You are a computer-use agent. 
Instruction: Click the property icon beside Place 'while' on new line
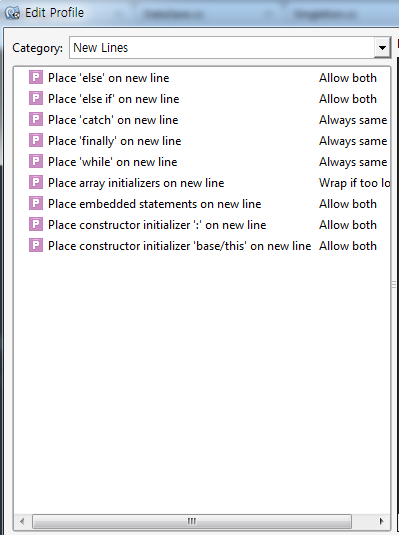click(36, 161)
